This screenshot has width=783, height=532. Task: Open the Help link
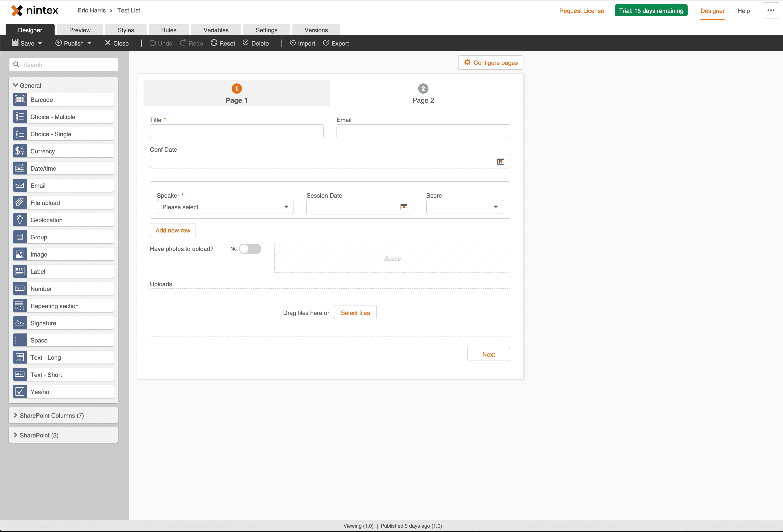[743, 11]
